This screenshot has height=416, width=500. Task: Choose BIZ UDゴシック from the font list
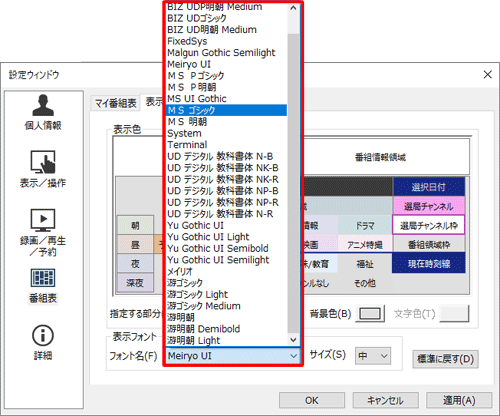[226, 18]
